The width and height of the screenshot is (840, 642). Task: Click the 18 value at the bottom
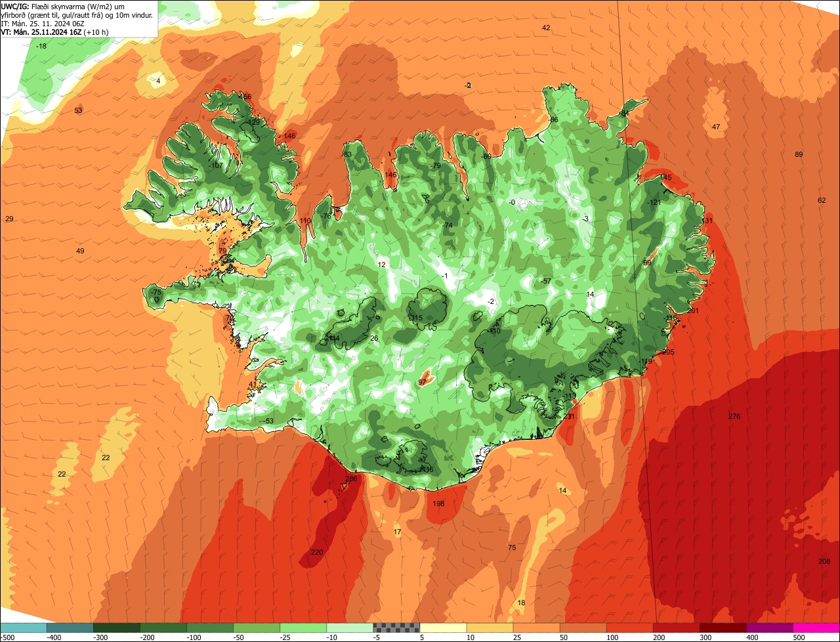521,603
